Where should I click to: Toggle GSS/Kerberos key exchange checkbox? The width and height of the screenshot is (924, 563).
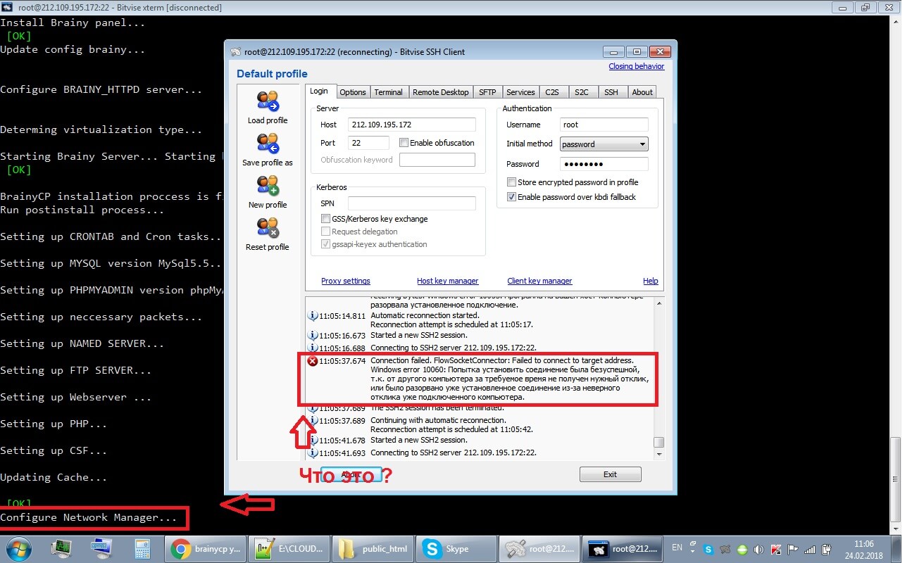point(326,219)
